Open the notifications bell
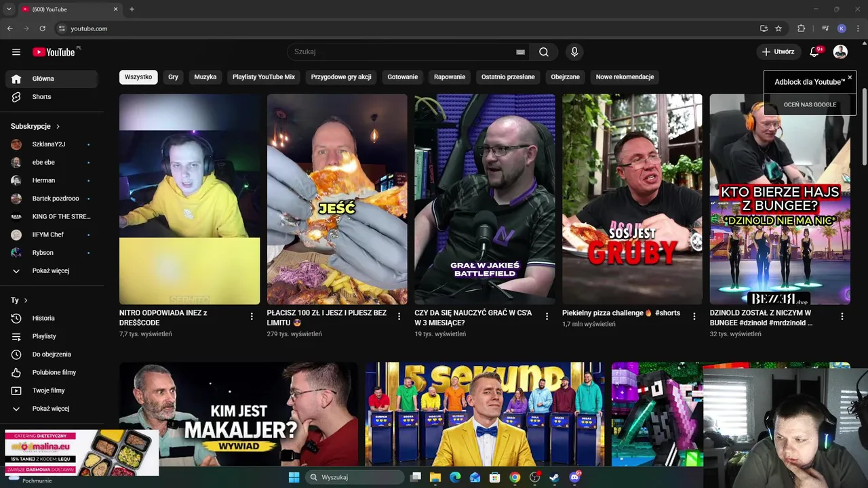The height and width of the screenshot is (488, 868). (x=815, y=52)
